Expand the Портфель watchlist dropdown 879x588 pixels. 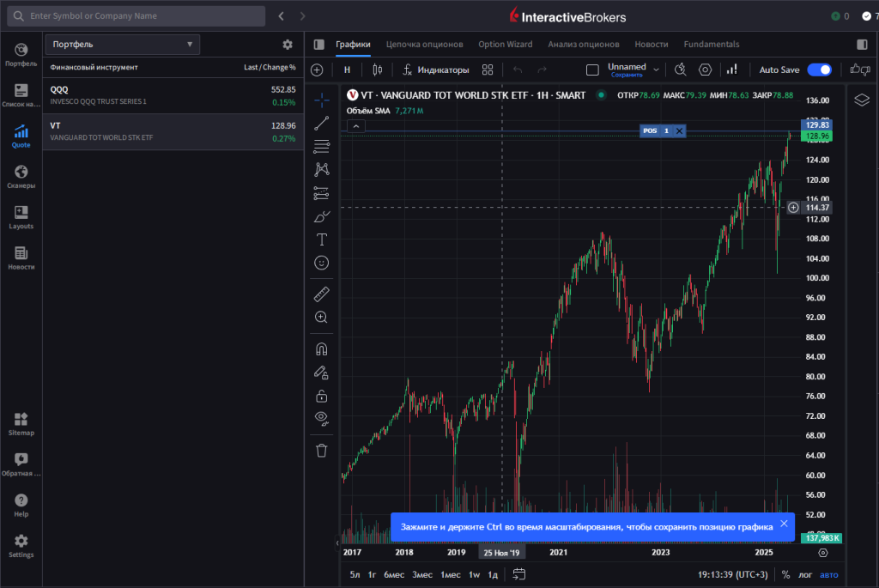tap(122, 44)
